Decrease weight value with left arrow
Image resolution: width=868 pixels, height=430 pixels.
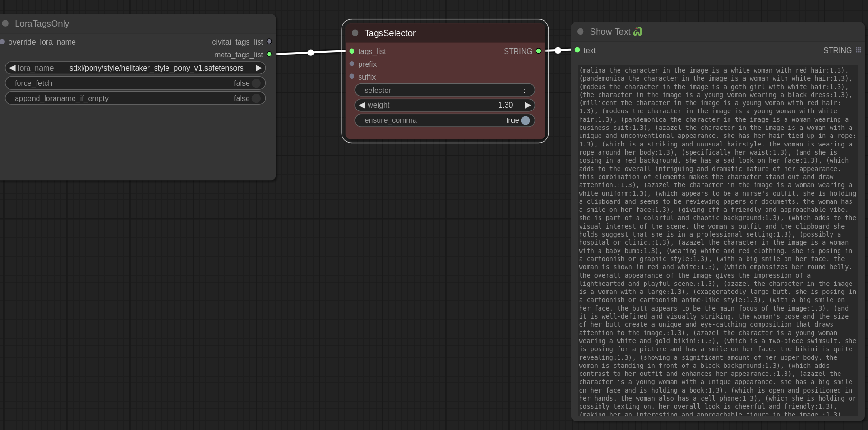[362, 105]
